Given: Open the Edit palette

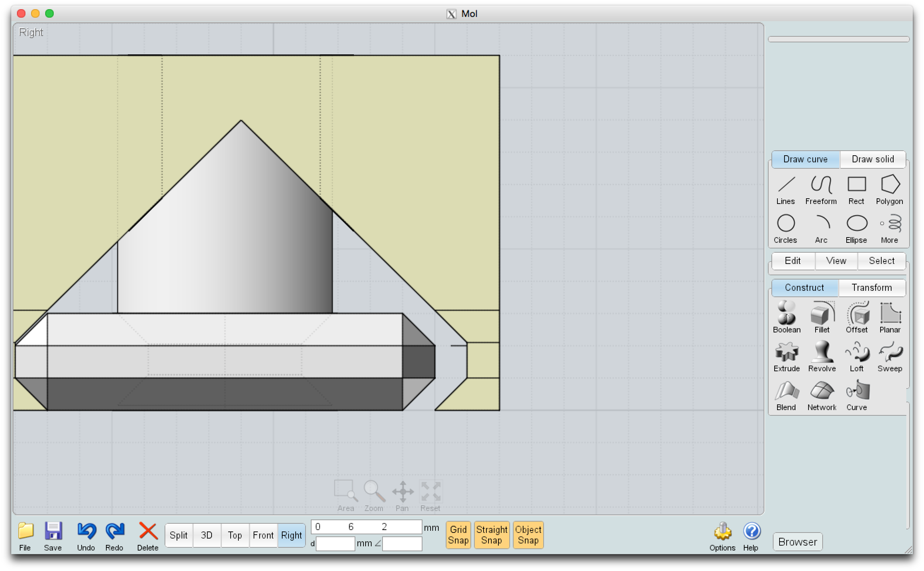Looking at the screenshot, I should coord(793,261).
